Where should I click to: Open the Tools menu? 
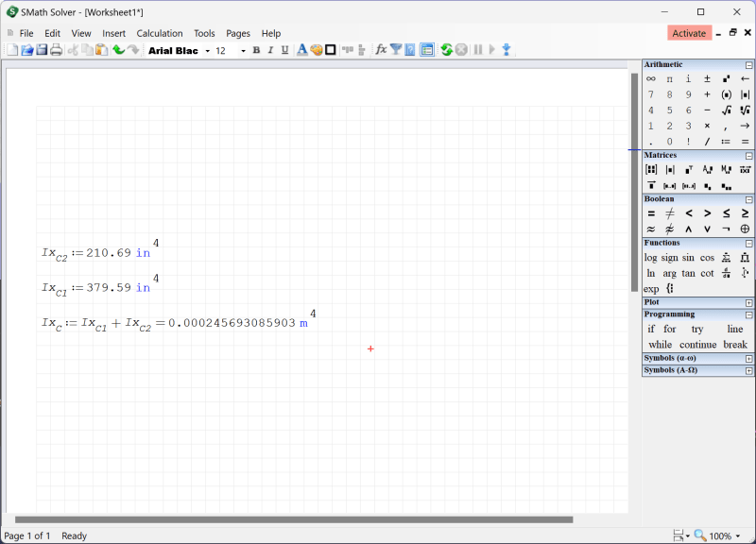coord(204,33)
